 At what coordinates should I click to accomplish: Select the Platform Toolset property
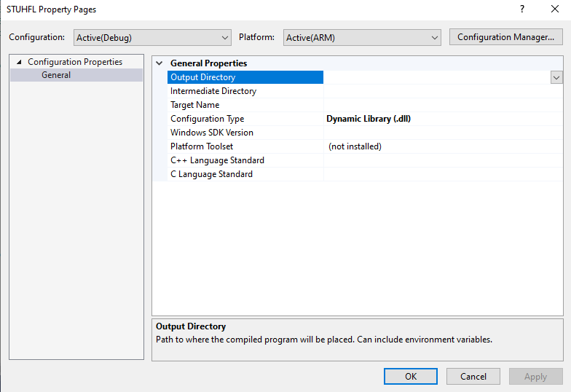pos(245,146)
